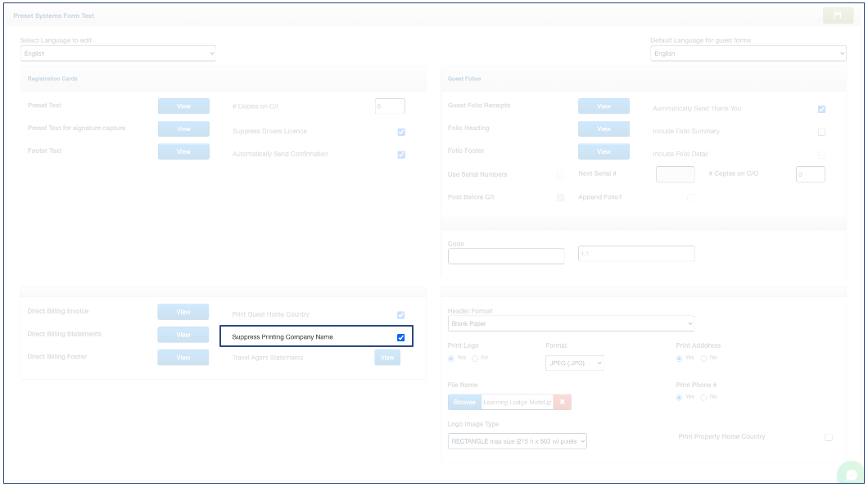868x487 pixels.
Task: Uncheck Suppress Drivers Licence
Action: tap(401, 132)
